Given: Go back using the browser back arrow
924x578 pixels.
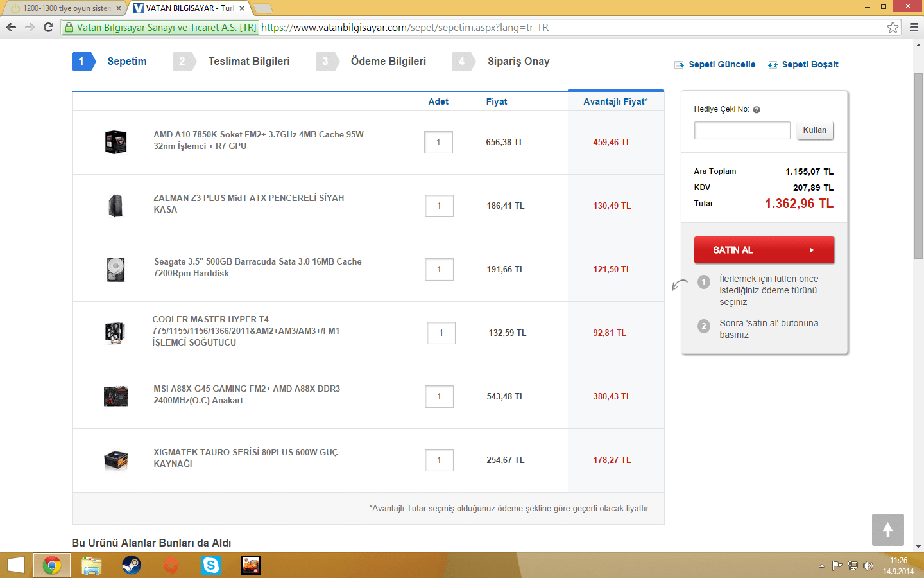Looking at the screenshot, I should pyautogui.click(x=11, y=27).
